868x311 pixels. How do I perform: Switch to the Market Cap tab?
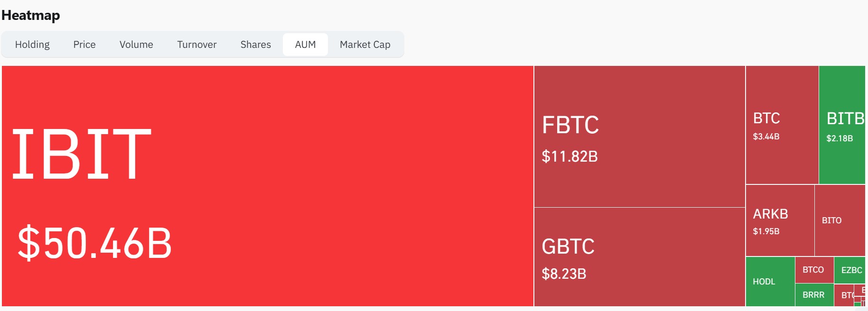pyautogui.click(x=365, y=45)
